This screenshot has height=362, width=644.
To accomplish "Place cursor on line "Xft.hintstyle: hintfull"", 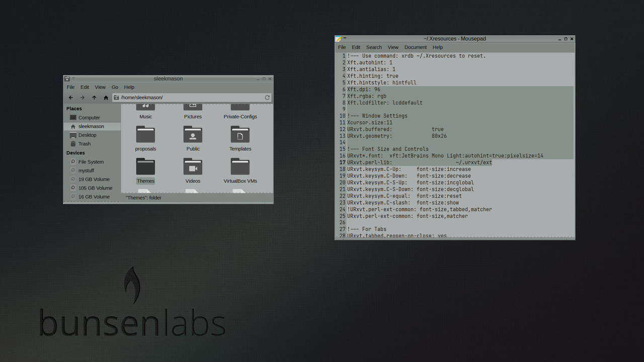I will [x=382, y=82].
